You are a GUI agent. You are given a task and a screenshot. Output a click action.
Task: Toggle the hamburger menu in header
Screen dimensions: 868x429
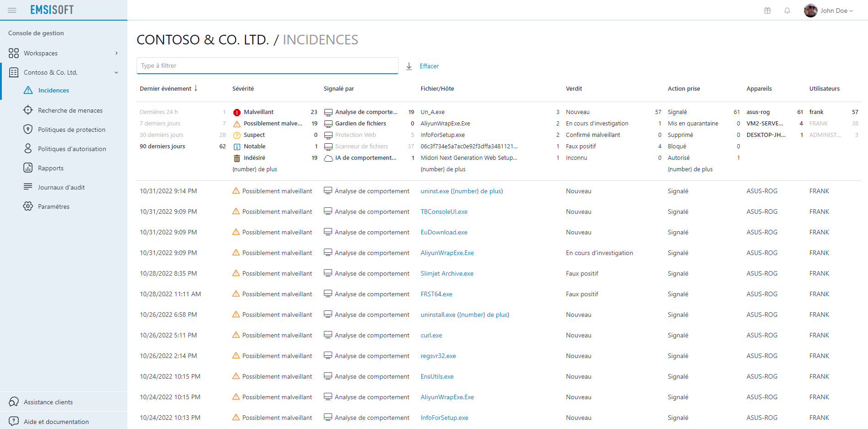pos(12,10)
